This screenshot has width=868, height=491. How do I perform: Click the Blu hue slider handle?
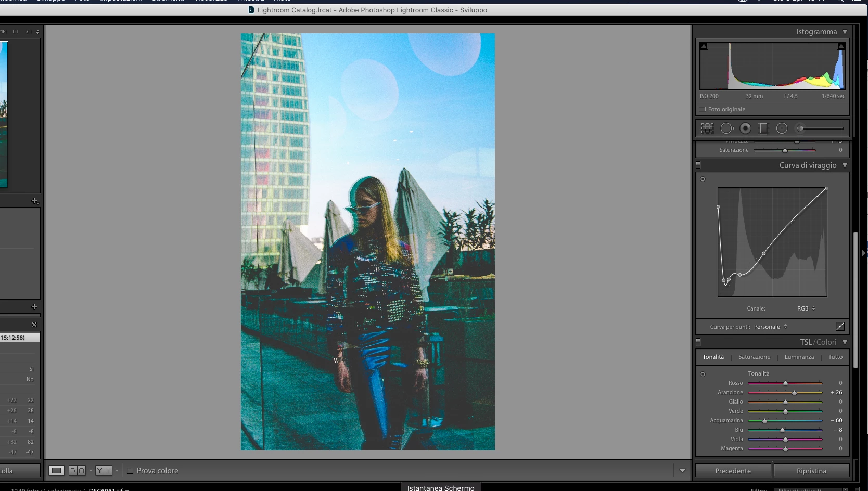coord(782,430)
